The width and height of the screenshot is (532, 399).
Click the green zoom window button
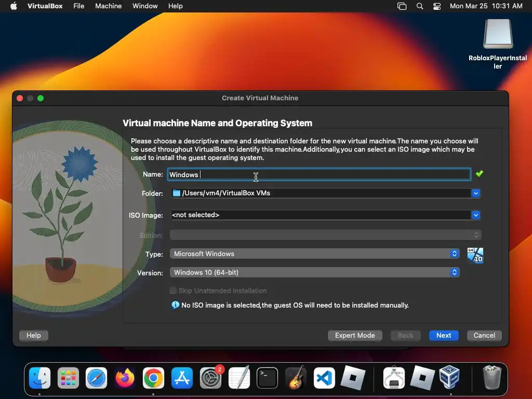click(41, 98)
